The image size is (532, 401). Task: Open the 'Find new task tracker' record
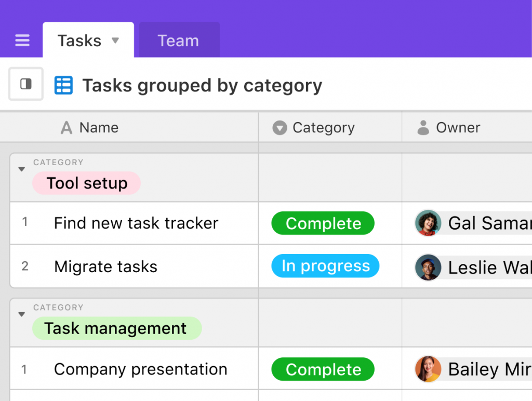pos(136,223)
